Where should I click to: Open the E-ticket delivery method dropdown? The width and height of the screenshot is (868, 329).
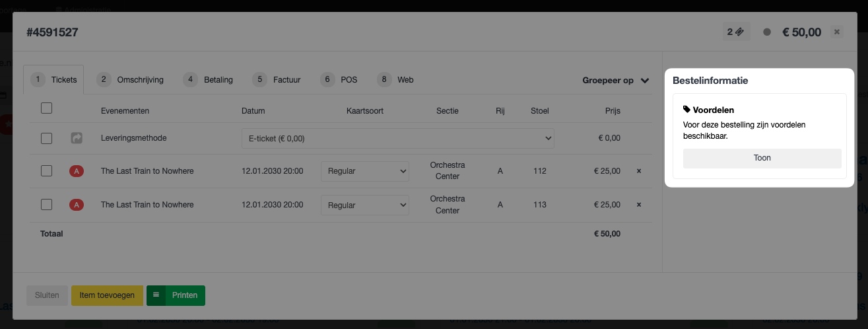coord(398,139)
